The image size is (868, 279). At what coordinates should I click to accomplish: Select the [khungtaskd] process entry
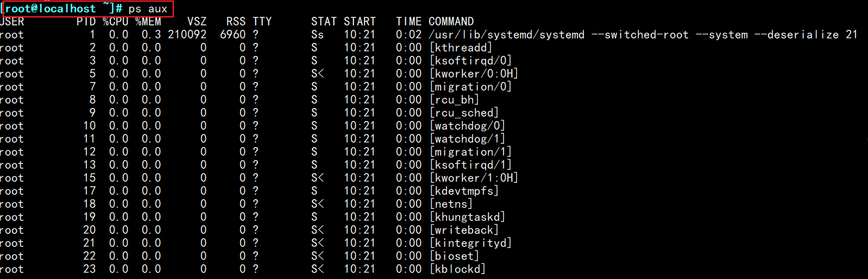pos(467,217)
